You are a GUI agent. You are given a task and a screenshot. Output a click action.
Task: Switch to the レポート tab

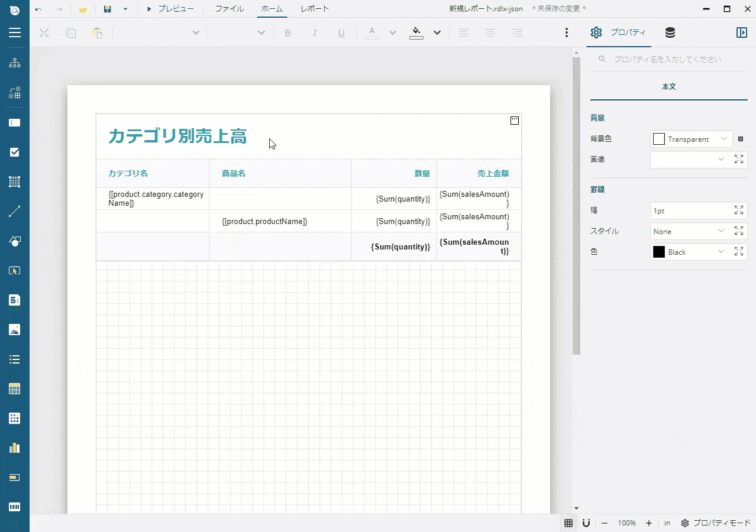[x=314, y=9]
